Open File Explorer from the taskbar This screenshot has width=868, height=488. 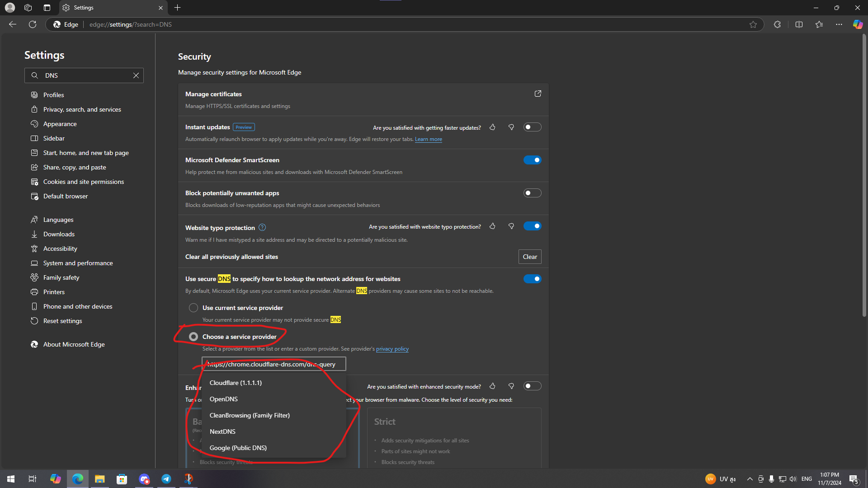(x=99, y=479)
